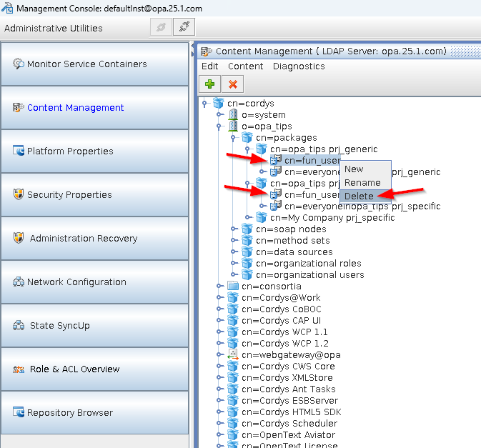
Task: Open the Edit menu
Action: point(210,66)
